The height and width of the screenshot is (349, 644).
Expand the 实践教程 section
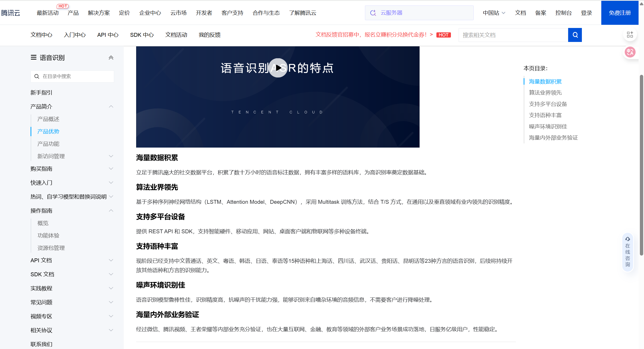pyautogui.click(x=111, y=288)
